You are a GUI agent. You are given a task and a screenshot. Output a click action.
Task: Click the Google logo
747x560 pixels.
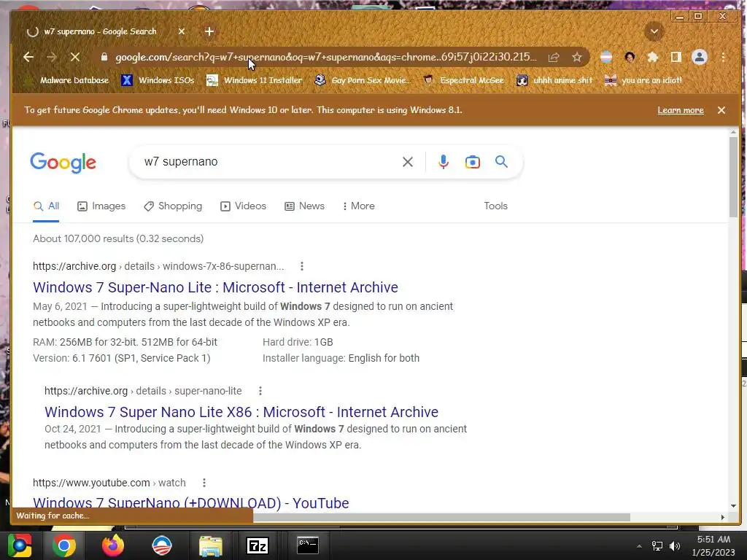[x=63, y=163]
